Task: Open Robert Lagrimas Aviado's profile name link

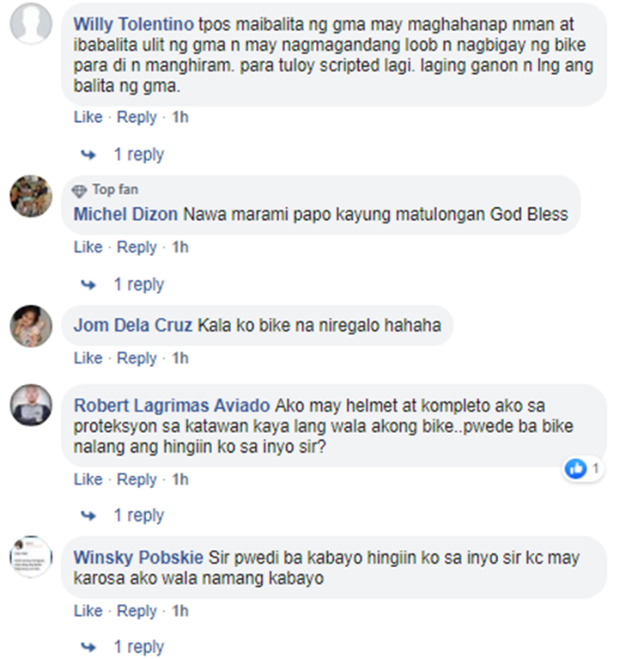Action: (x=172, y=406)
